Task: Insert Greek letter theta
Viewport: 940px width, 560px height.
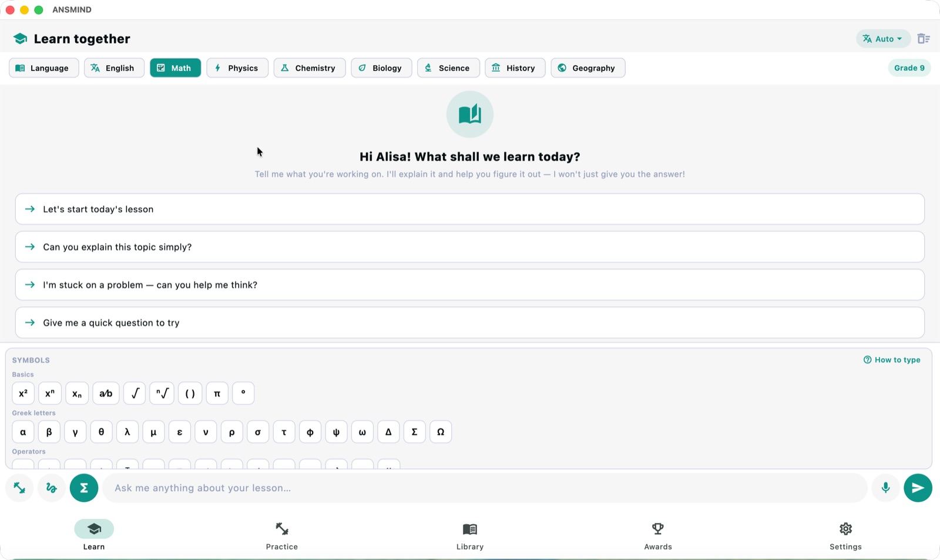Action: (x=101, y=432)
